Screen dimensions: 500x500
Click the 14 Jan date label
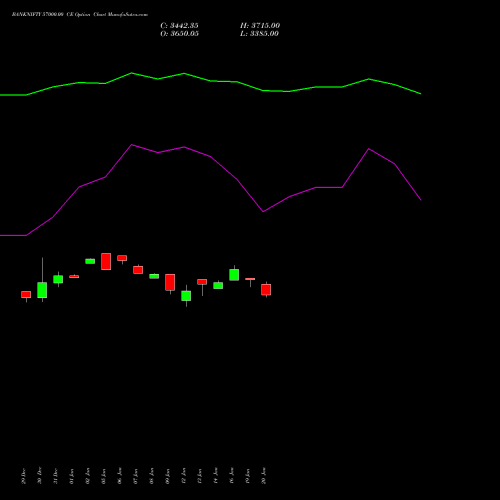click(216, 476)
